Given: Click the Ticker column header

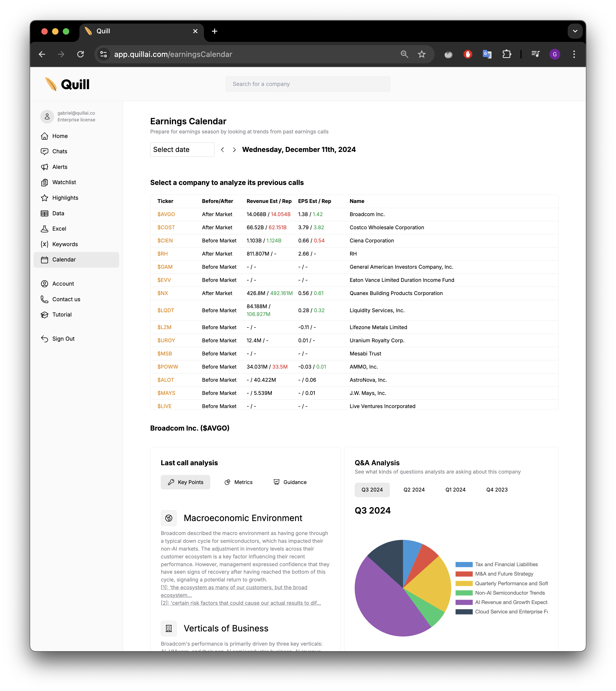Looking at the screenshot, I should point(165,201).
